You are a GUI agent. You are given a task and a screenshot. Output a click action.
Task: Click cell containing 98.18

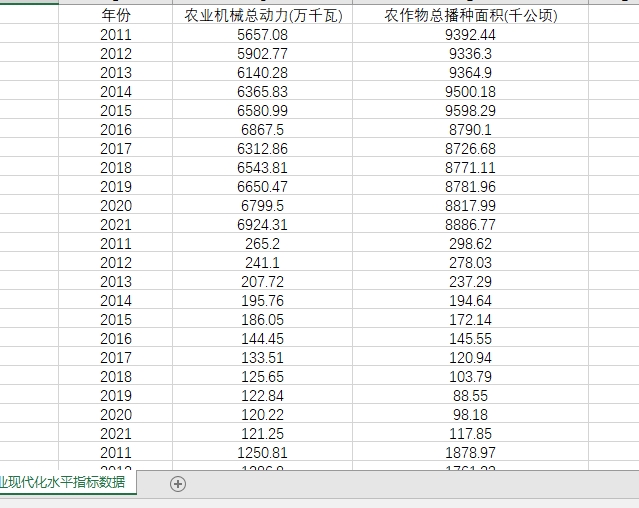[x=470, y=415]
